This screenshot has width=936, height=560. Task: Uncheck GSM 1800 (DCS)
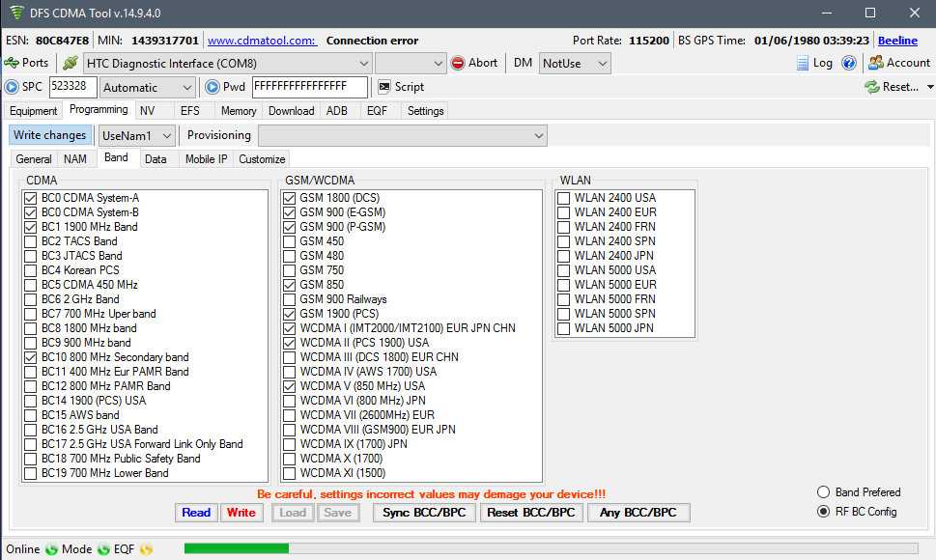pos(290,198)
